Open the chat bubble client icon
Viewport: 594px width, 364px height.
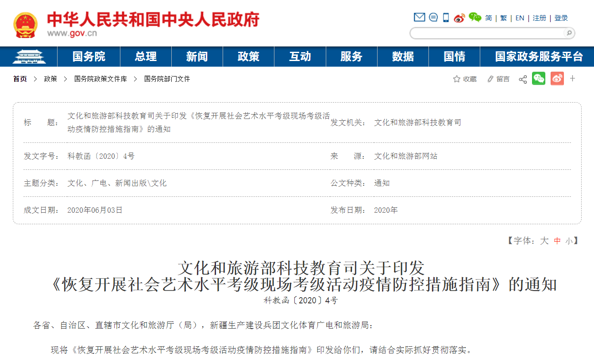(x=433, y=17)
